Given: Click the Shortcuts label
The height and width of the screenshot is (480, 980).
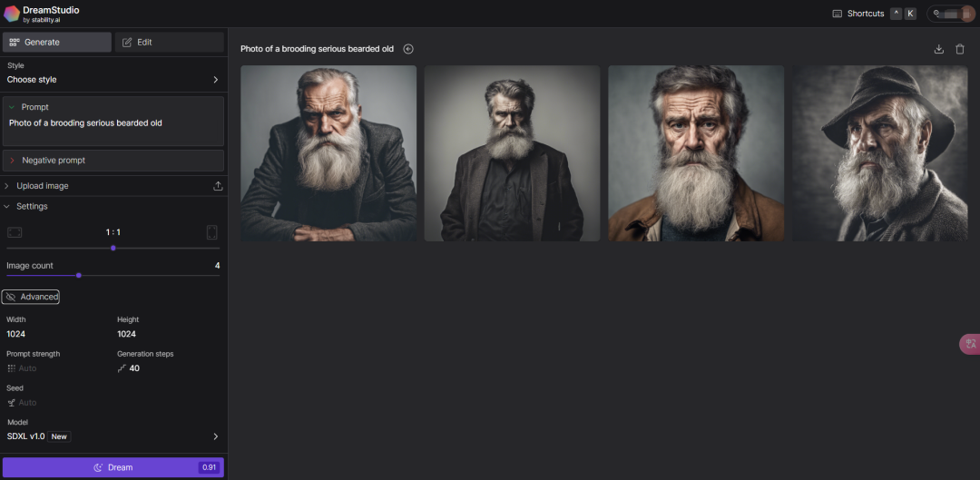Looking at the screenshot, I should pos(866,14).
